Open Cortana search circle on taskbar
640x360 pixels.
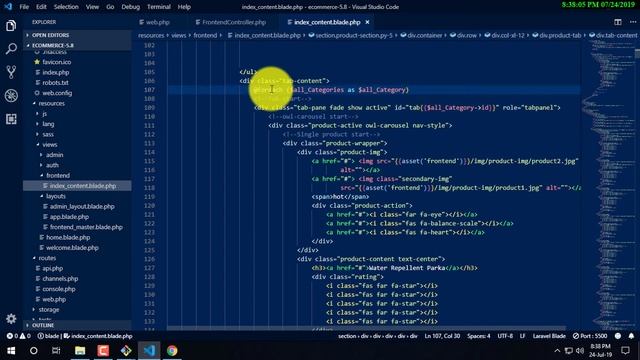pos(34,351)
